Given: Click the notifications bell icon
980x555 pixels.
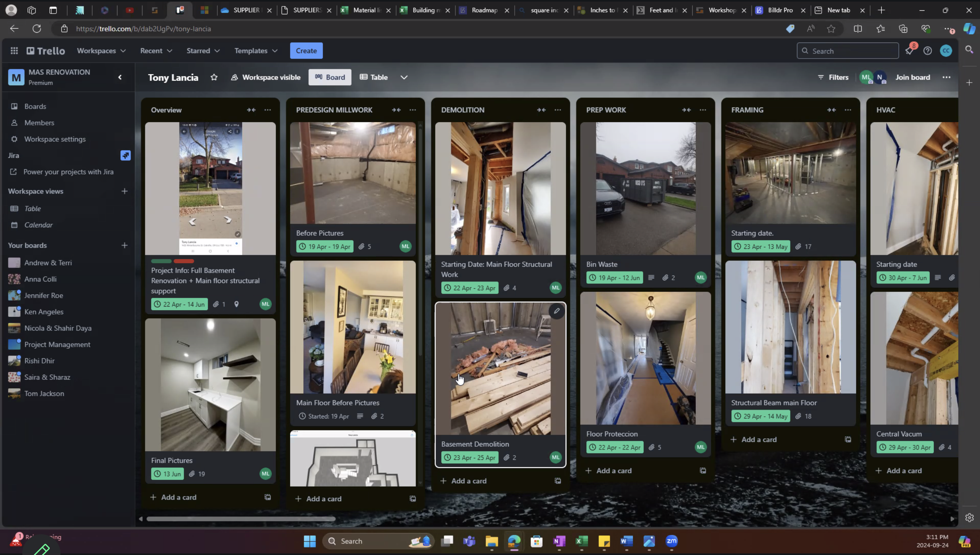Looking at the screenshot, I should point(910,51).
